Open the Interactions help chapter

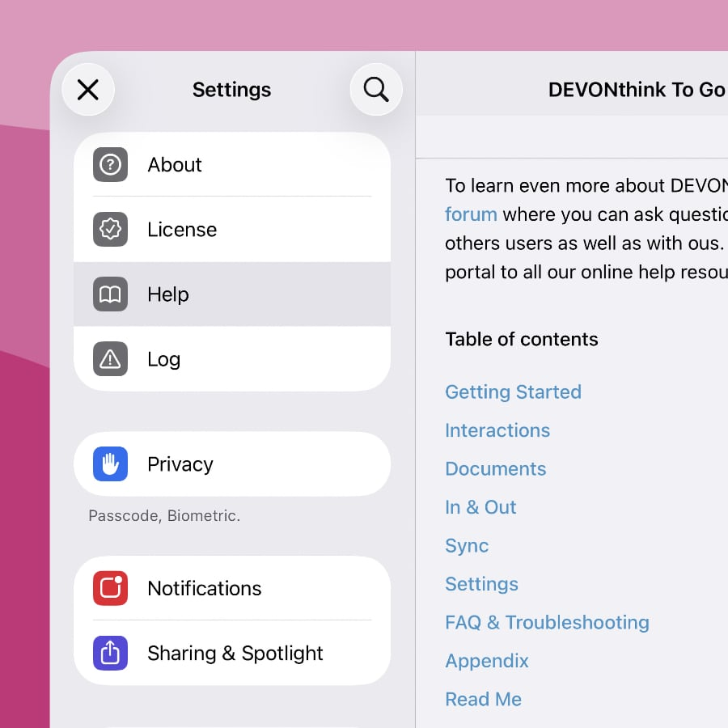(497, 430)
